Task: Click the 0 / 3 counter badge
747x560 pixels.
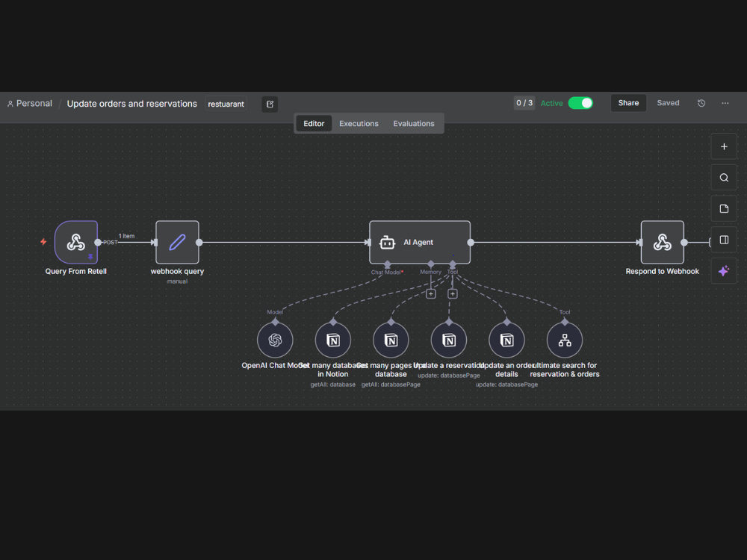Action: tap(524, 103)
